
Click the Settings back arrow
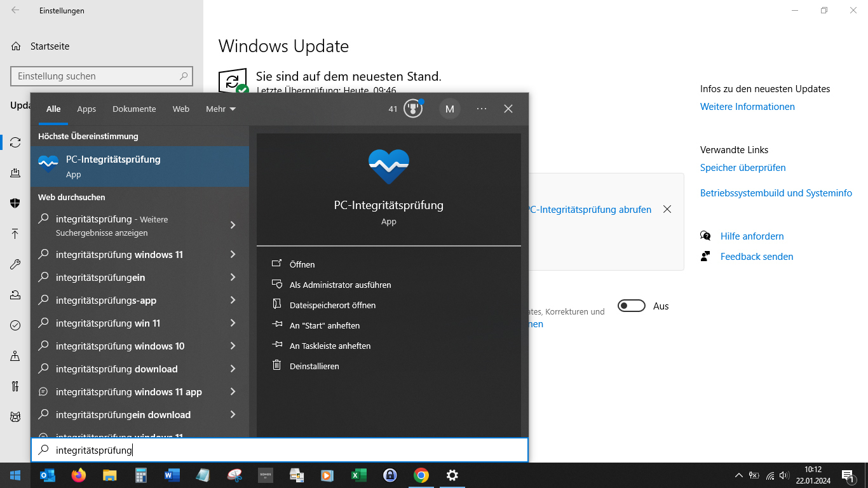coord(15,10)
